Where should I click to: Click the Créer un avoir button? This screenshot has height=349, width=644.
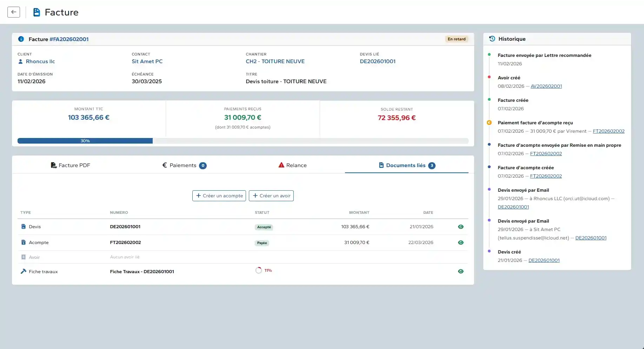point(271,196)
